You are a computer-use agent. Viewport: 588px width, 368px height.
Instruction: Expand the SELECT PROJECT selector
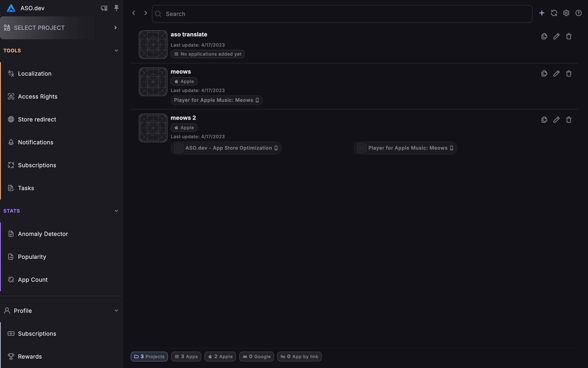(x=61, y=28)
